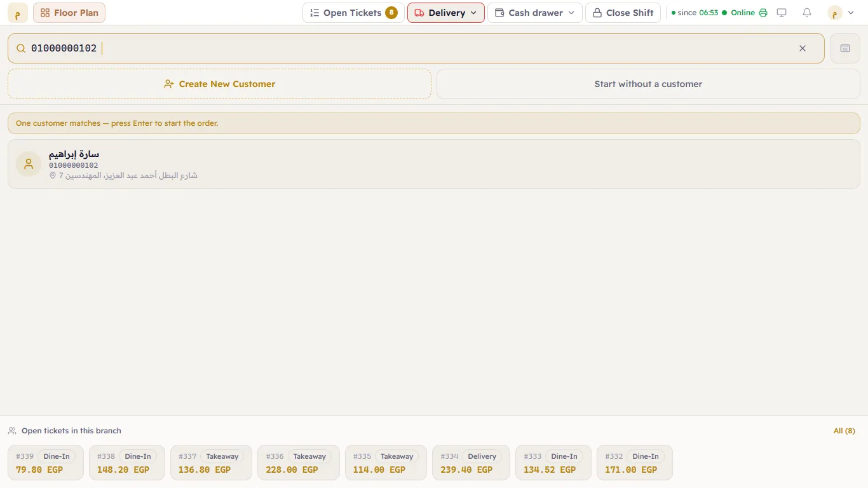Click the lock icon on Close Shift

[597, 13]
